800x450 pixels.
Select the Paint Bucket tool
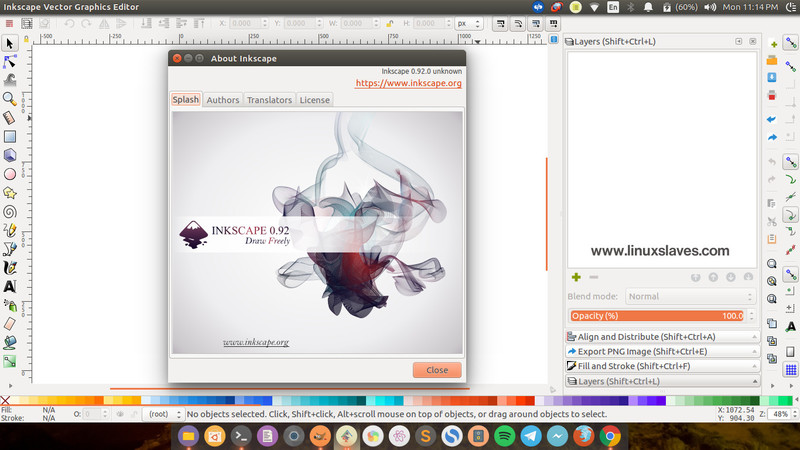tap(10, 342)
